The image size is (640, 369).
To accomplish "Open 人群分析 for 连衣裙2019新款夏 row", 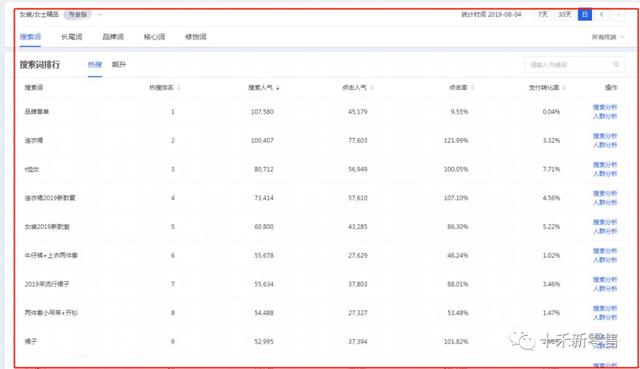I will click(x=605, y=202).
